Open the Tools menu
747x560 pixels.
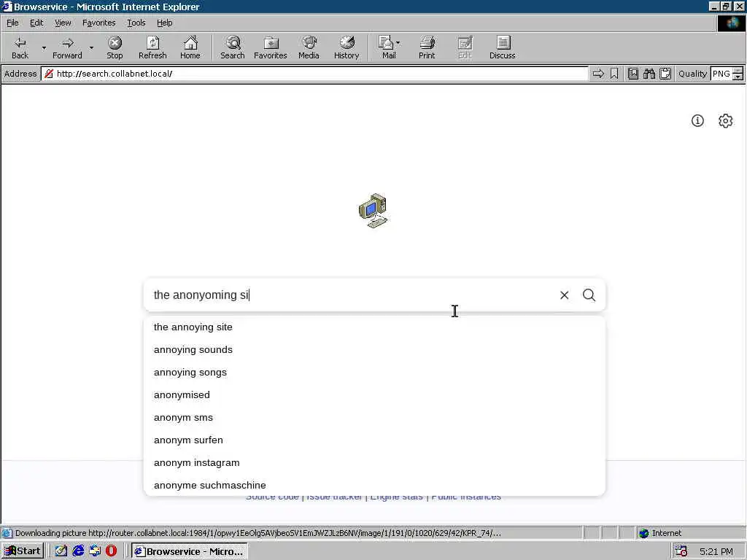(x=136, y=23)
